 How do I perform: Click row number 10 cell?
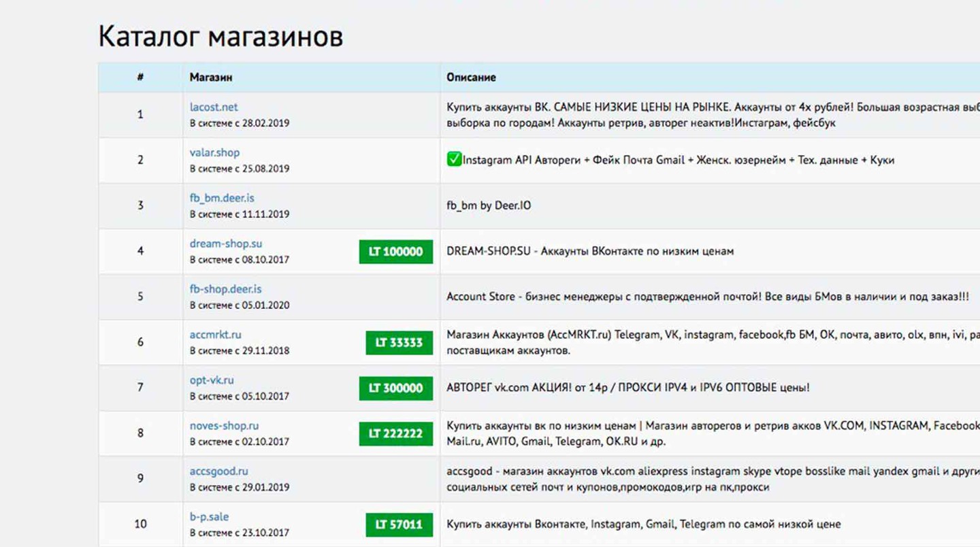click(x=140, y=524)
